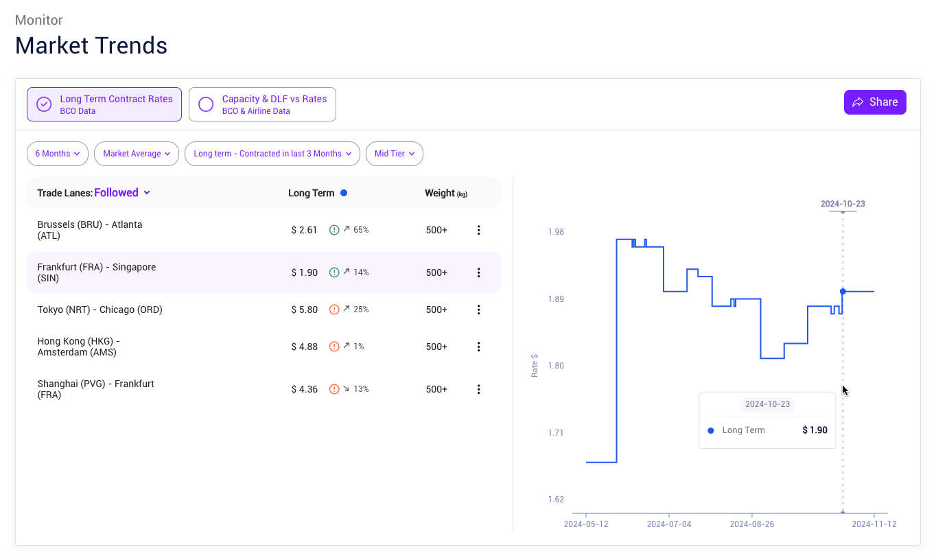Click the Share button
Image resolution: width=936 pixels, height=560 pixels.
pos(875,102)
